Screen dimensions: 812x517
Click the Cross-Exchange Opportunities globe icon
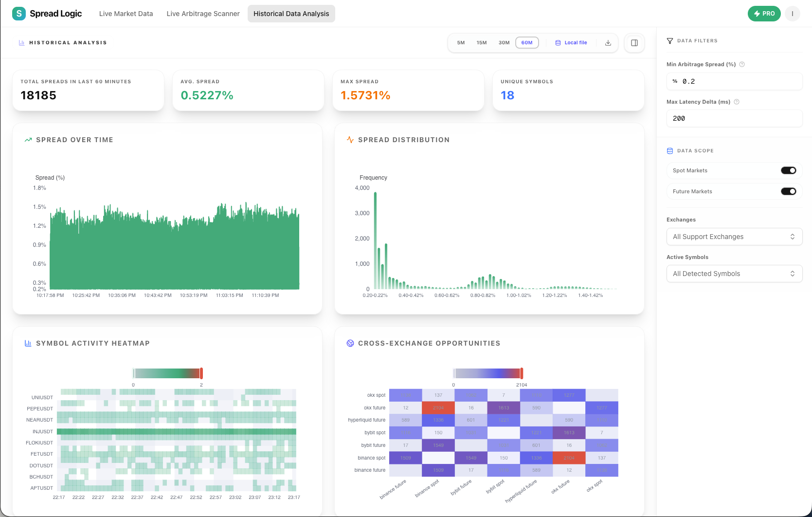[x=350, y=343]
